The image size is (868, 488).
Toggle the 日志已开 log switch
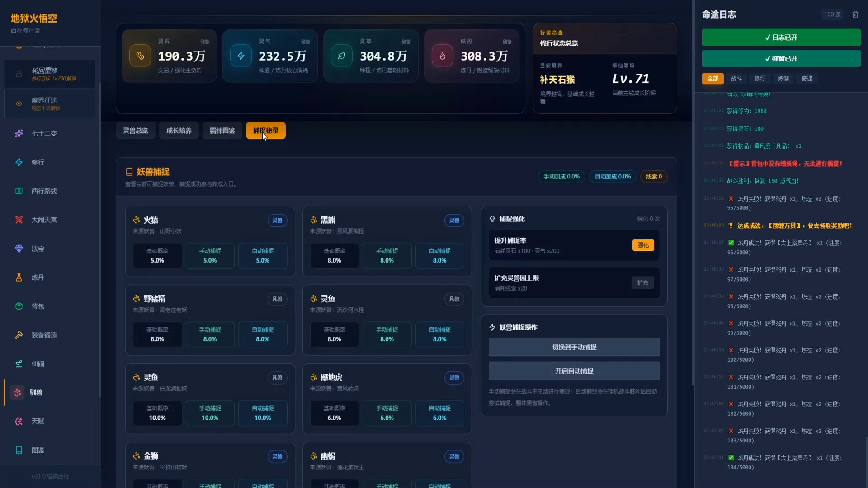pos(781,38)
